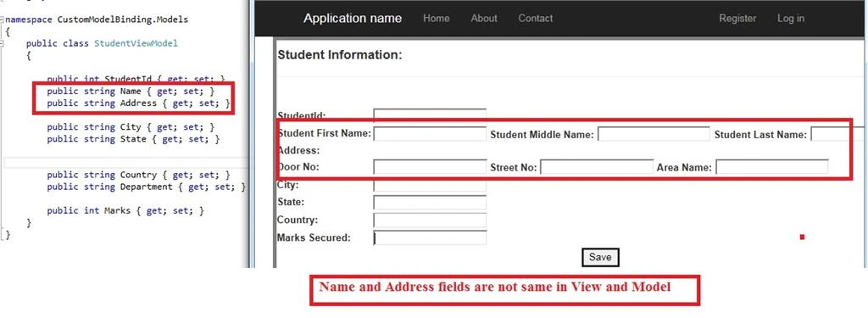This screenshot has width=868, height=318.
Task: Focus the StudentId text box
Action: pos(430,114)
